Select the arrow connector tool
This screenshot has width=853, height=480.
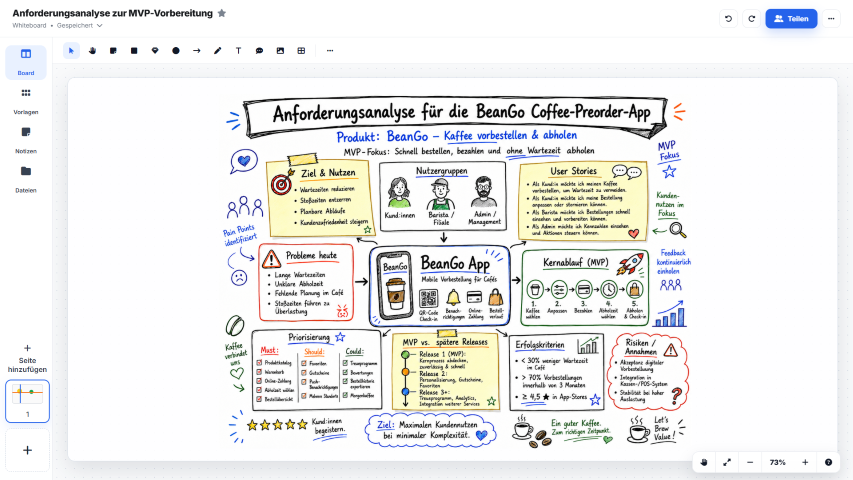click(x=196, y=51)
